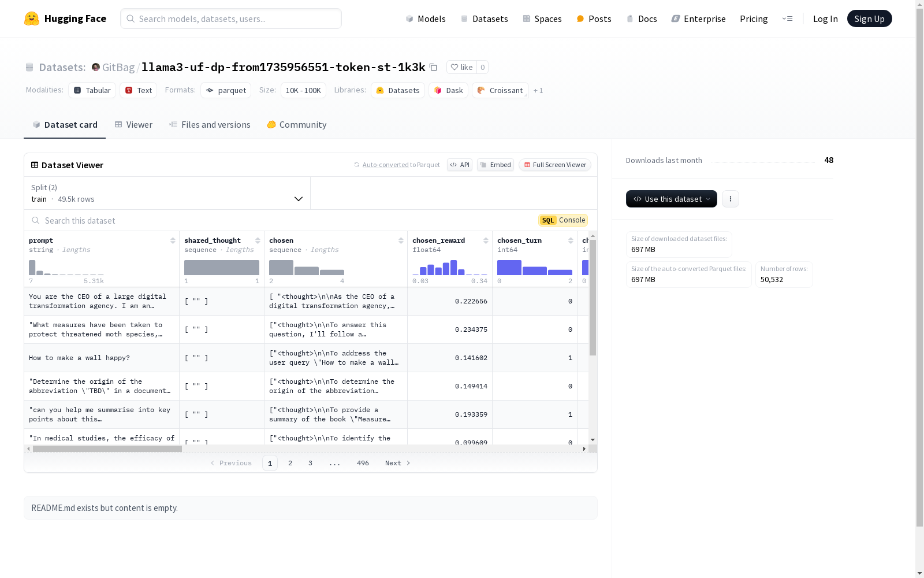Click the Log In link
Screen dimensions: 924x578
coord(825,18)
